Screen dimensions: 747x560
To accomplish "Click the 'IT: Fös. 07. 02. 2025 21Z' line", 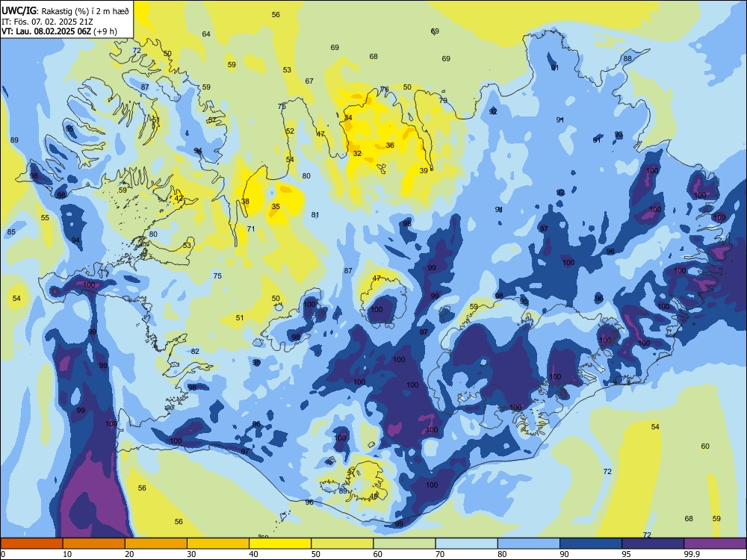I will pyautogui.click(x=46, y=22).
